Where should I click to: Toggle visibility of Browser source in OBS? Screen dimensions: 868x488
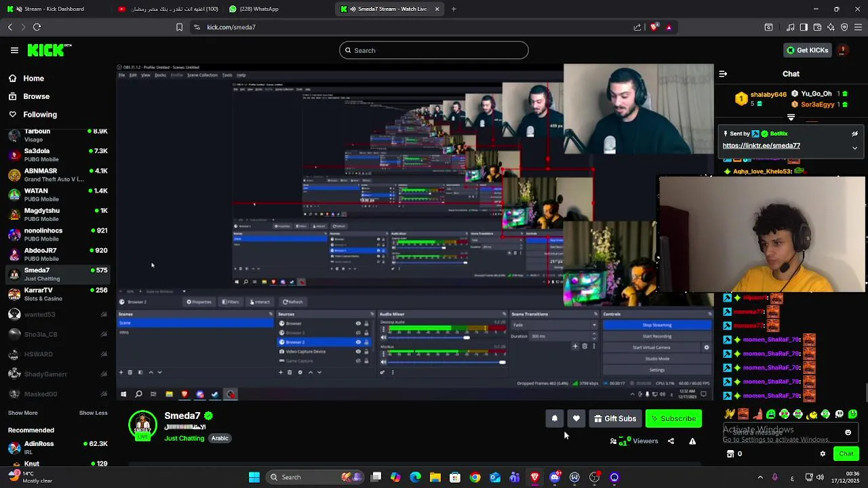[358, 323]
